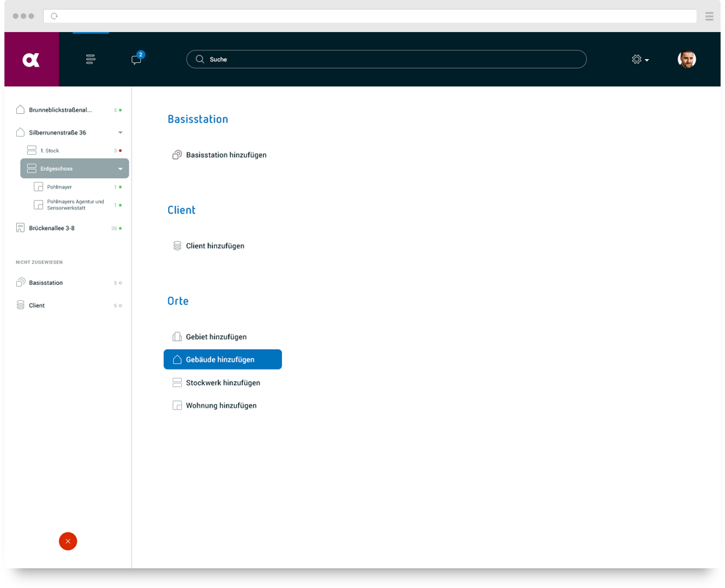The width and height of the screenshot is (725, 588).
Task: Select Brunneblickstraßenal... building in sidebar
Action: 60,110
